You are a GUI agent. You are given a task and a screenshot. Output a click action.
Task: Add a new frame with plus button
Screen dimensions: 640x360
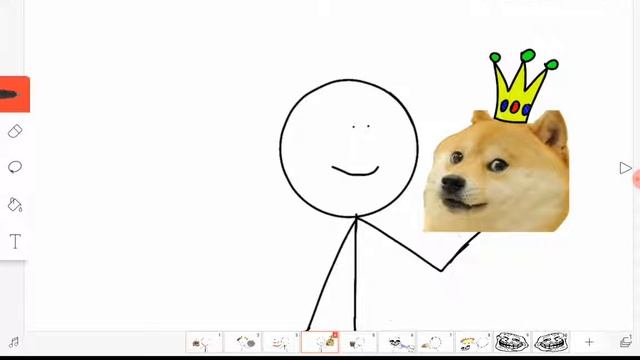(589, 342)
